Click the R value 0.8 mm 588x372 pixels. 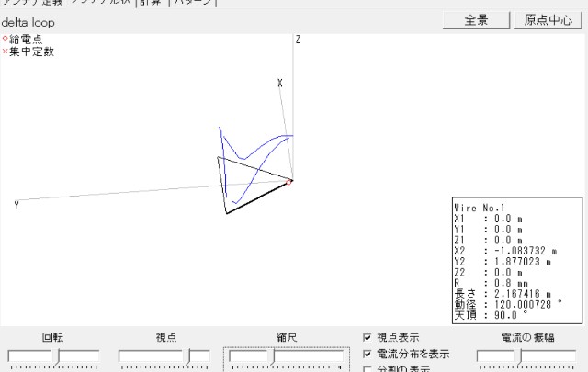point(511,283)
